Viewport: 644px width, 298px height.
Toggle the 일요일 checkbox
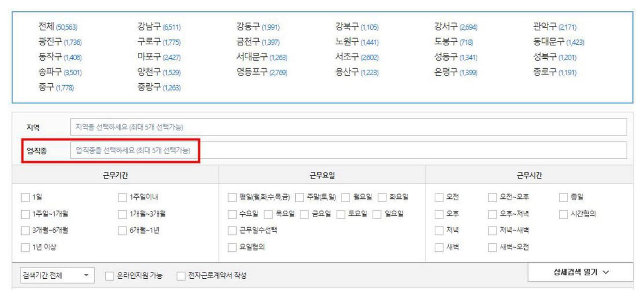[x=377, y=214]
